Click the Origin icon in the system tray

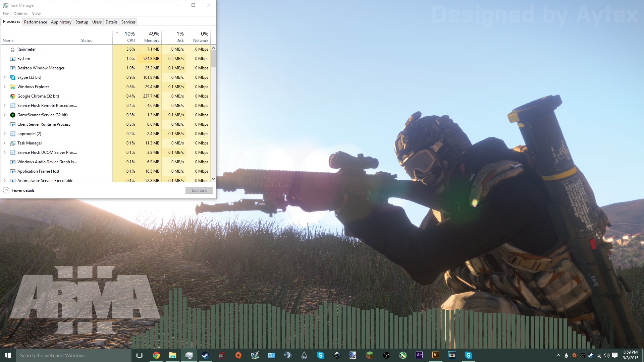pyautogui.click(x=575, y=356)
